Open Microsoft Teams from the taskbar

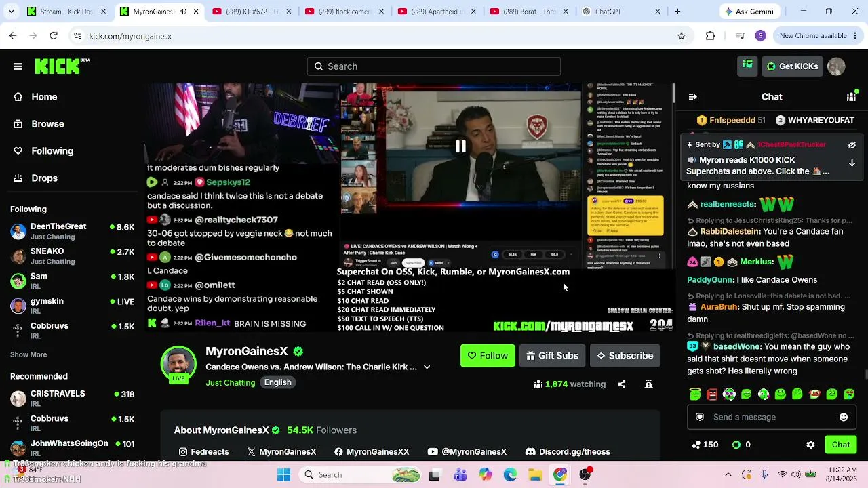(x=460, y=474)
